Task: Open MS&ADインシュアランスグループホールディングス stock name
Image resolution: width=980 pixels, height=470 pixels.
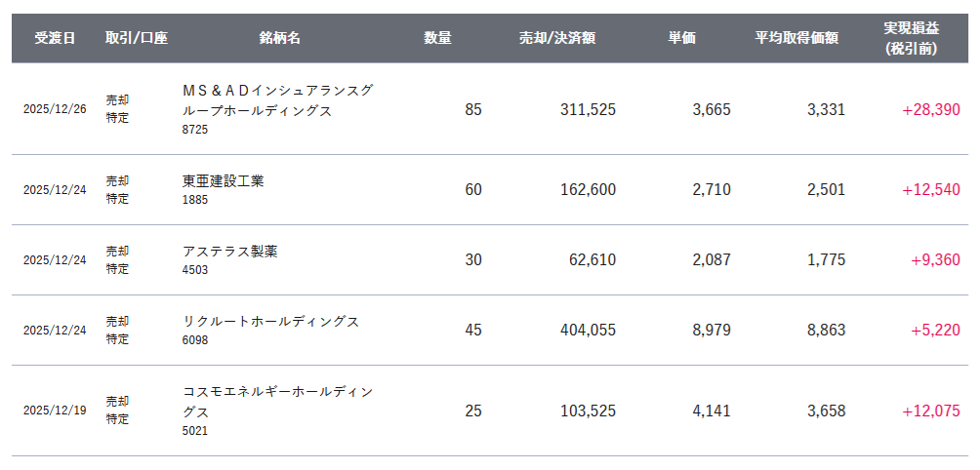Action: pyautogui.click(x=278, y=100)
